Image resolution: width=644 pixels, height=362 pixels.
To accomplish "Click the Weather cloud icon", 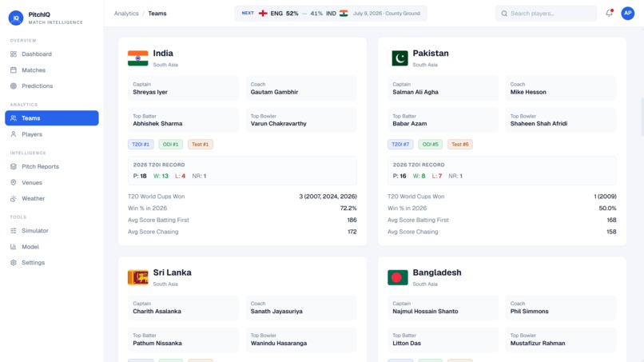I will 14,198.
